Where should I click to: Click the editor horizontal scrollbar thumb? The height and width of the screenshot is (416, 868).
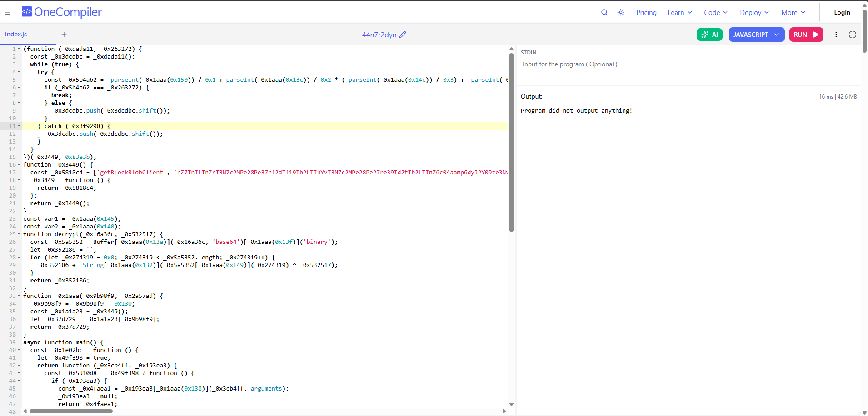click(x=71, y=411)
